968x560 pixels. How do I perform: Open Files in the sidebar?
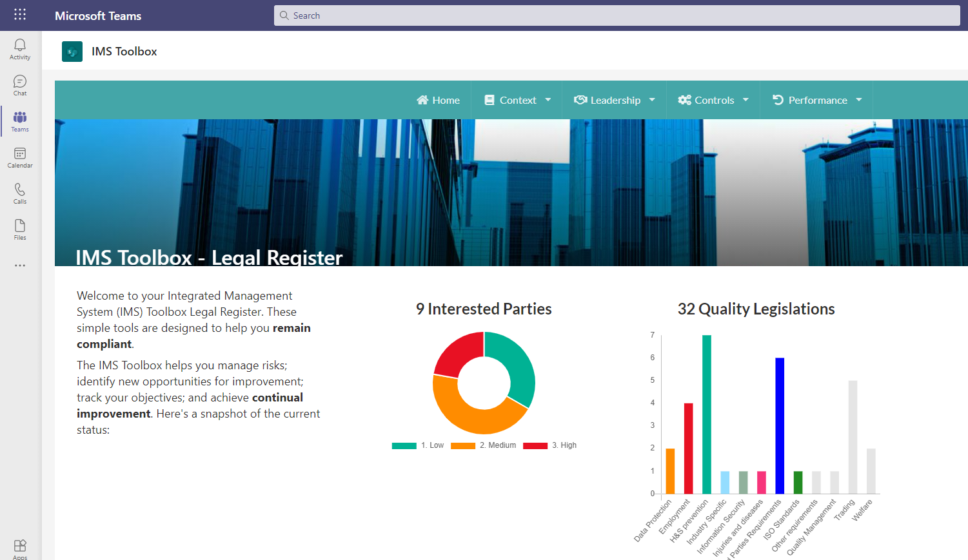pos(20,229)
